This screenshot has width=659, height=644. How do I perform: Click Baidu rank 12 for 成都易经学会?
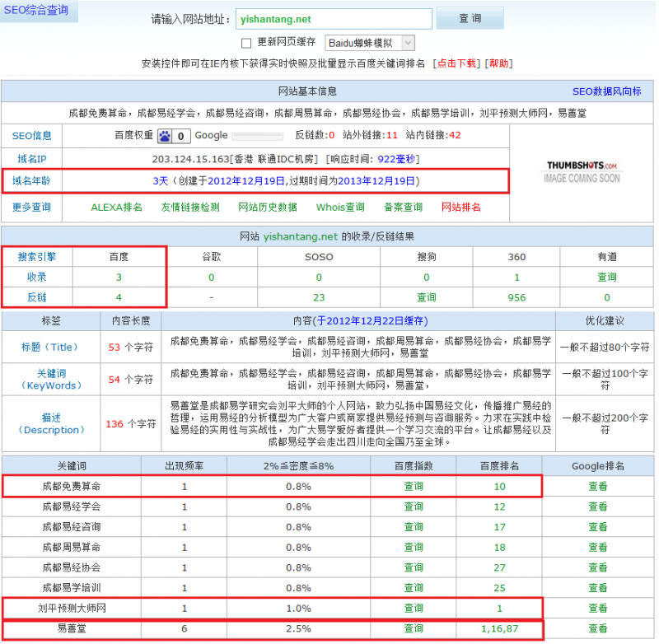[500, 506]
